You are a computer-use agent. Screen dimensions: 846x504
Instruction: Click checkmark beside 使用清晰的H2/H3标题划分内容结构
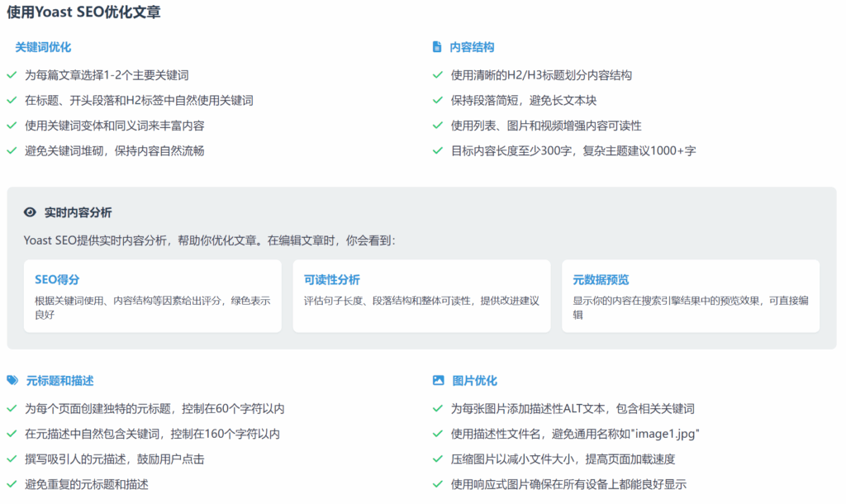point(438,75)
